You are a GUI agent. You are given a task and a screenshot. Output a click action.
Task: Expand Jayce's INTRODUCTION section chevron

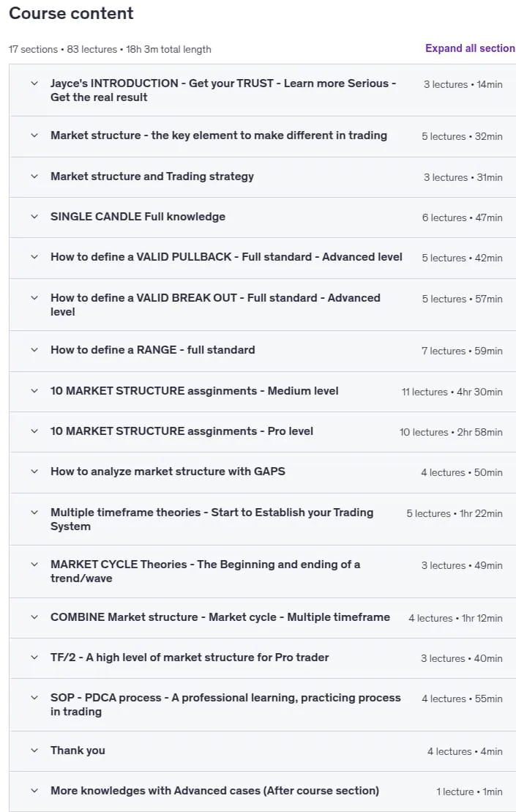pyautogui.click(x=34, y=83)
